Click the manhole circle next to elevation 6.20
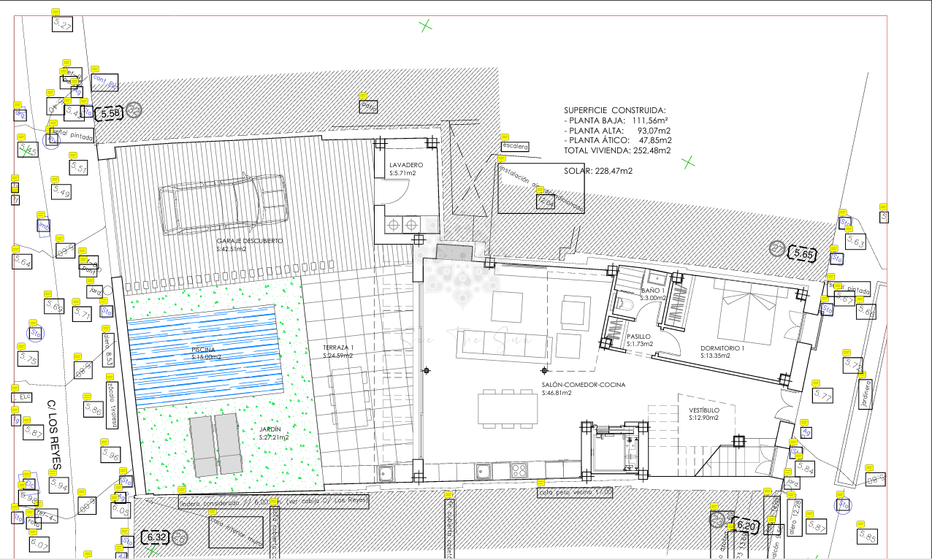 [718, 521]
